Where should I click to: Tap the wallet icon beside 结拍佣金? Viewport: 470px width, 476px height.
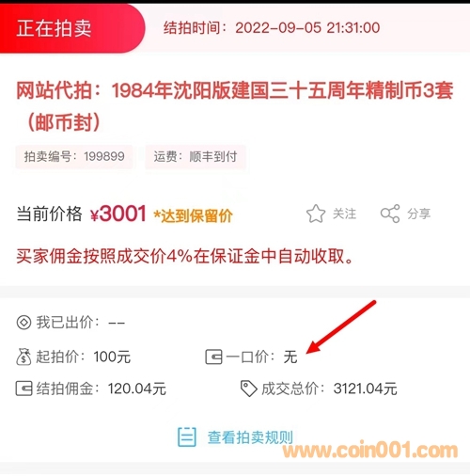(24, 389)
